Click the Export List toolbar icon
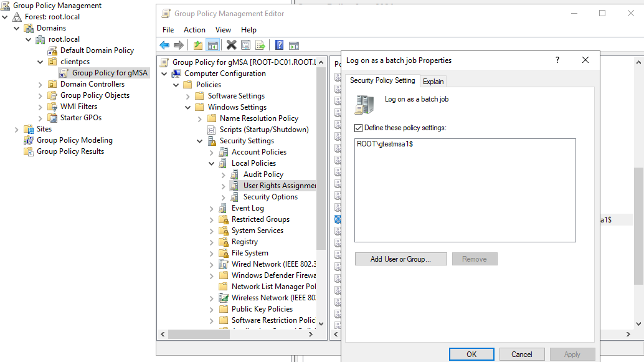Image resolution: width=644 pixels, height=362 pixels. (260, 44)
